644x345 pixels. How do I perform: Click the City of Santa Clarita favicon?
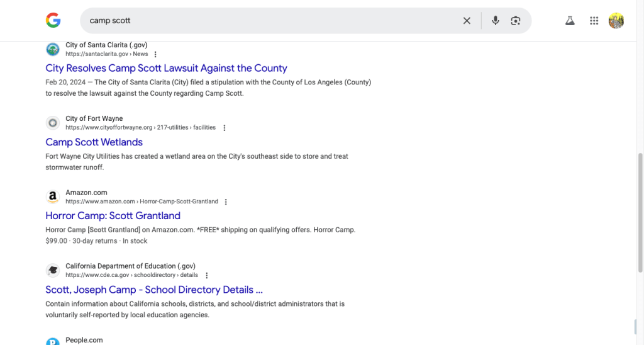pyautogui.click(x=53, y=49)
